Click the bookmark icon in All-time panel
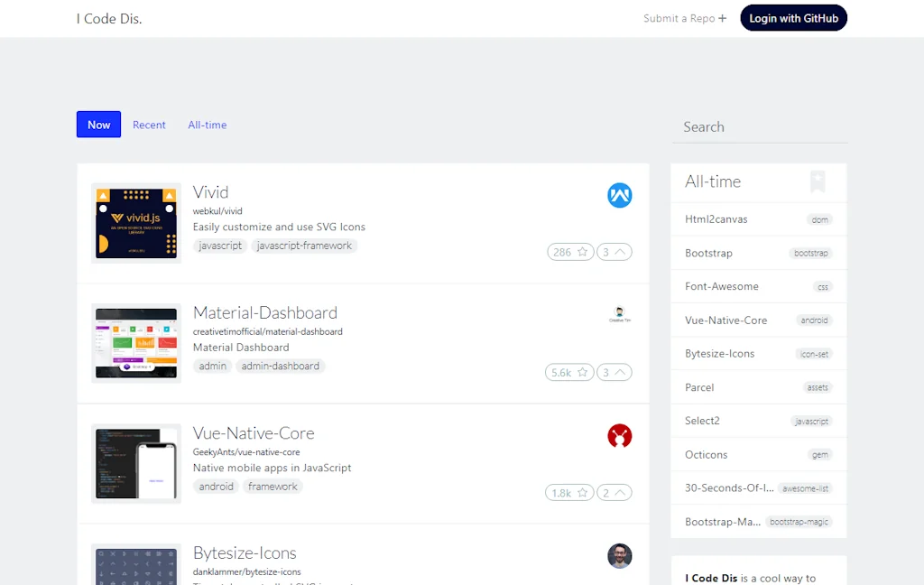The width and height of the screenshot is (924, 585). [817, 181]
